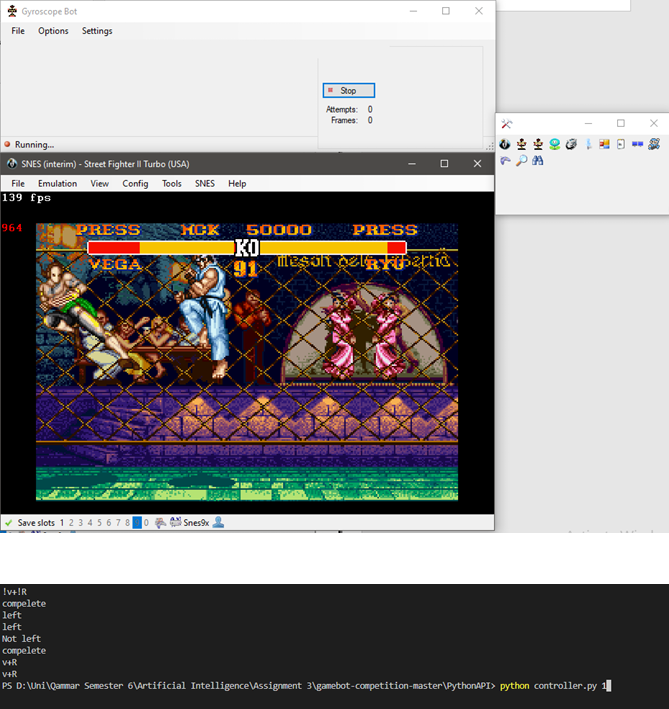Select save slot 3

[80, 523]
